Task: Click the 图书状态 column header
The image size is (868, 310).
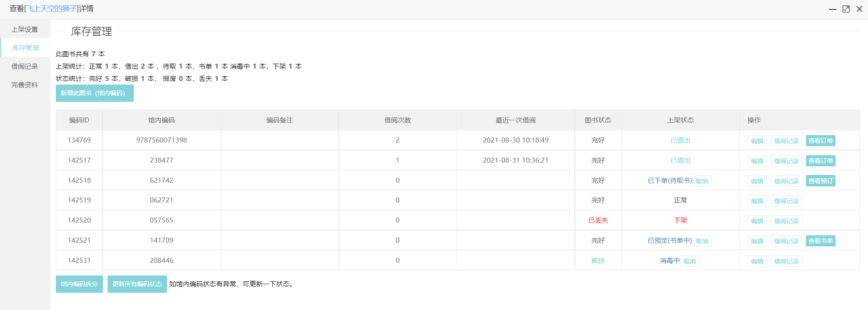Action: coord(598,120)
